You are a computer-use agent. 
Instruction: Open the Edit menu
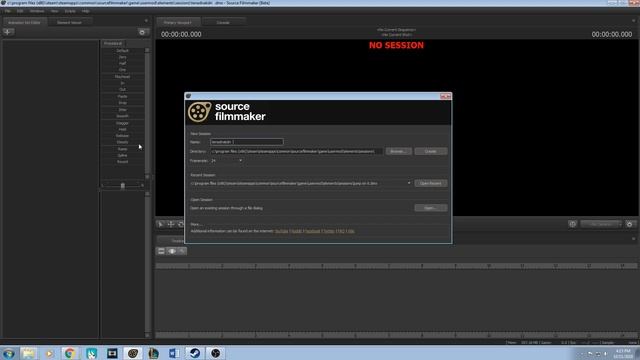pyautogui.click(x=20, y=11)
